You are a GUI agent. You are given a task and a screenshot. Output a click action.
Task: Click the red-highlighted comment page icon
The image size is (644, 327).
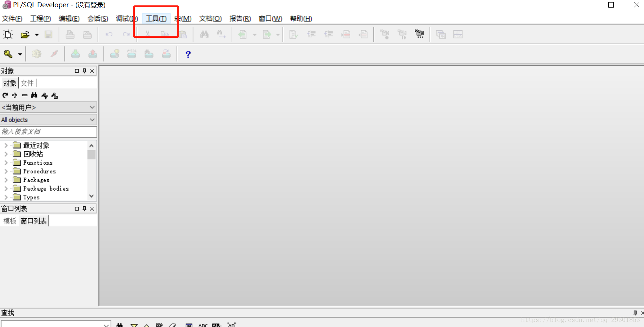pos(346,34)
